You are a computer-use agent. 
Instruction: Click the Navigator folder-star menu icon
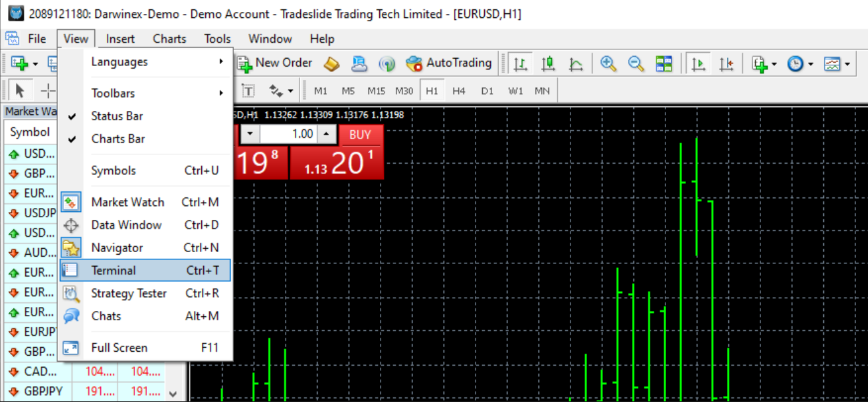(71, 248)
